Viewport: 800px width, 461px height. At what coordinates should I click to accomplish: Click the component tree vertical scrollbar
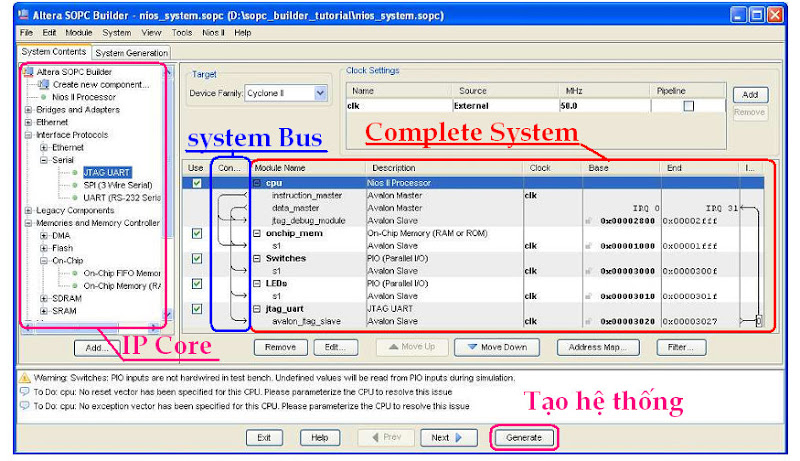point(168,193)
